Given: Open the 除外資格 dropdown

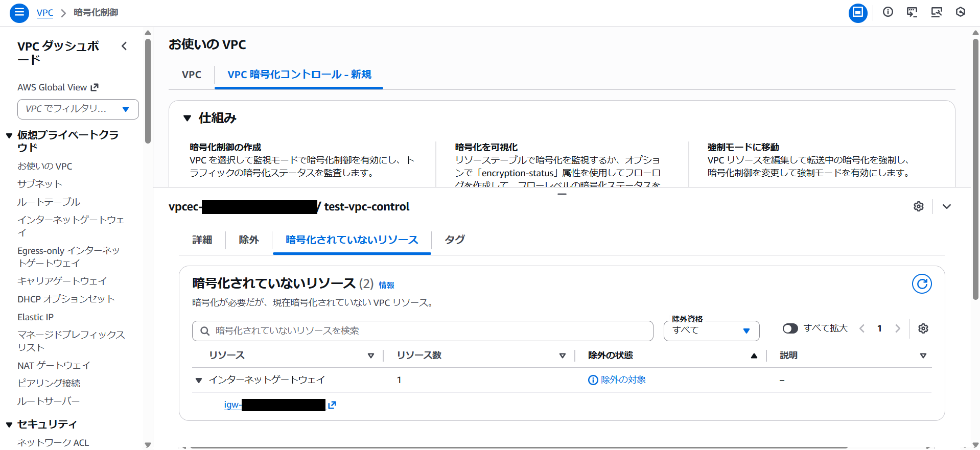Looking at the screenshot, I should pos(711,330).
